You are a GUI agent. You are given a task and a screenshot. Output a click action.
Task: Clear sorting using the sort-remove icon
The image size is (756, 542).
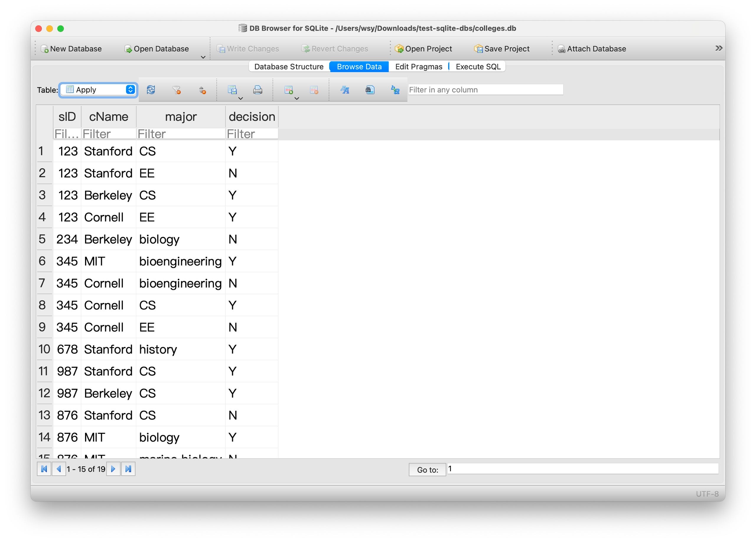[x=202, y=90]
